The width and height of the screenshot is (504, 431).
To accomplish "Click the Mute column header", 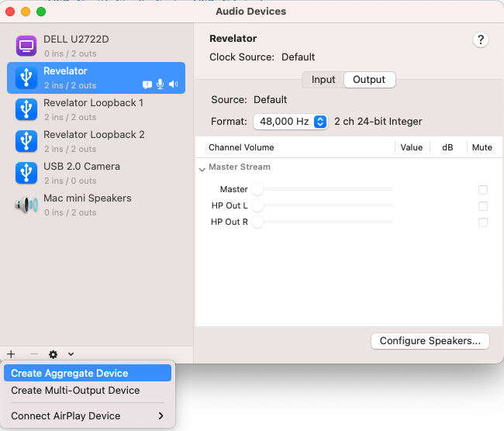I will tap(482, 147).
